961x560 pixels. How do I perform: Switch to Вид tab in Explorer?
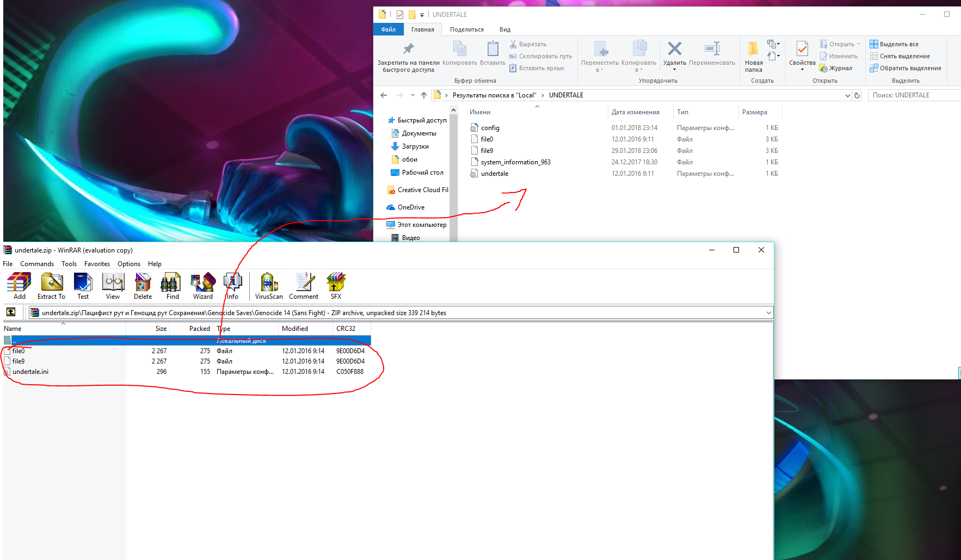(x=505, y=29)
